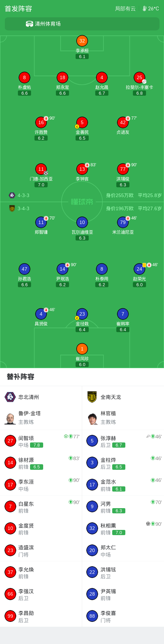Viewport: 164px width, 644px height.
Task: Open the 4-3-3 formation team badge
Action: [12, 195]
